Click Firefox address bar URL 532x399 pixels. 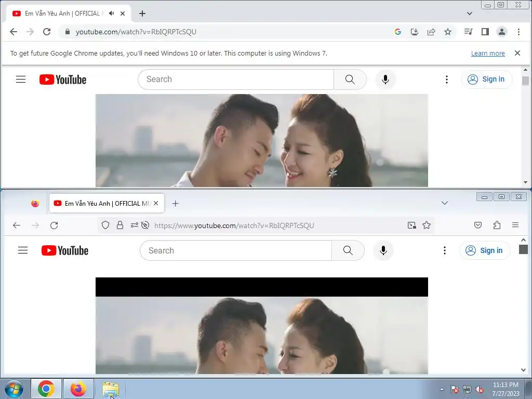(234, 225)
